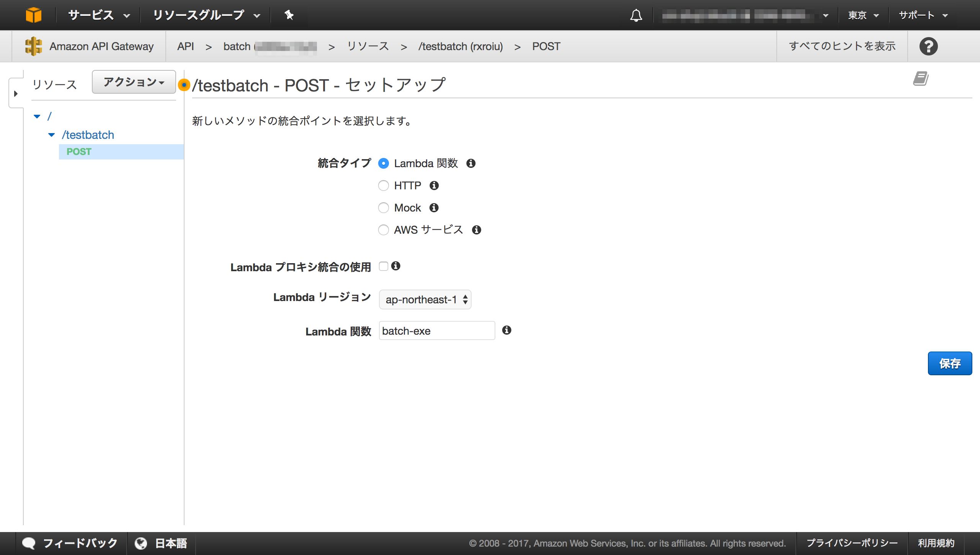
Task: Open the help question mark icon
Action: click(x=929, y=46)
